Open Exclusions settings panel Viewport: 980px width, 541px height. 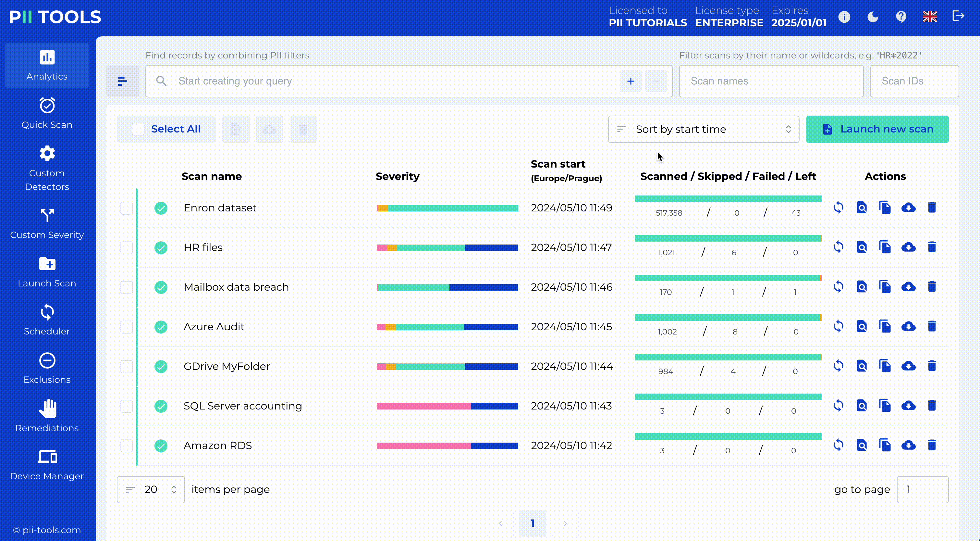47,369
